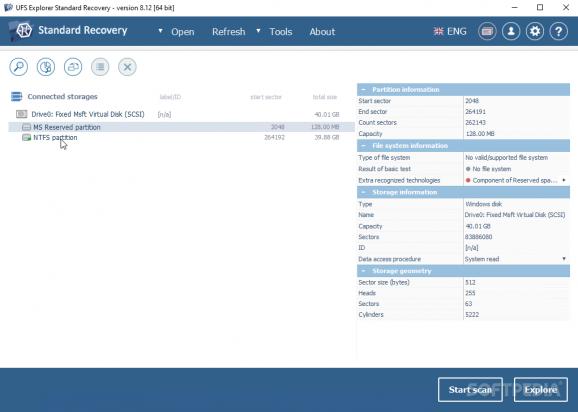
Task: Click the 40.01 GB drive size
Action: (x=327, y=115)
